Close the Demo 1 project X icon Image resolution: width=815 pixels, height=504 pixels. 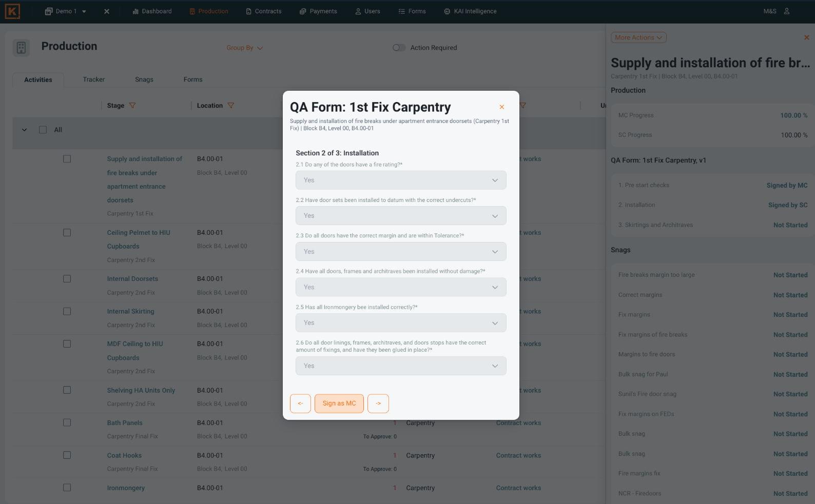(x=107, y=11)
